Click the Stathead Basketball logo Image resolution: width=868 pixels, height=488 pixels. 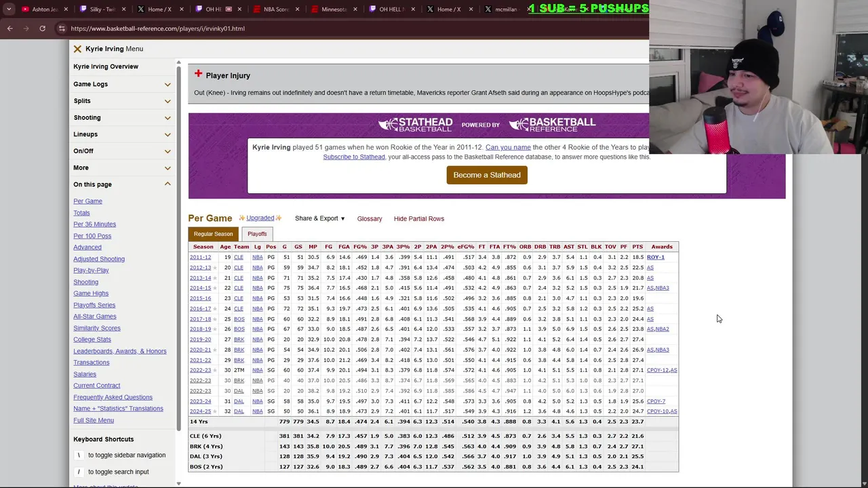tap(415, 124)
